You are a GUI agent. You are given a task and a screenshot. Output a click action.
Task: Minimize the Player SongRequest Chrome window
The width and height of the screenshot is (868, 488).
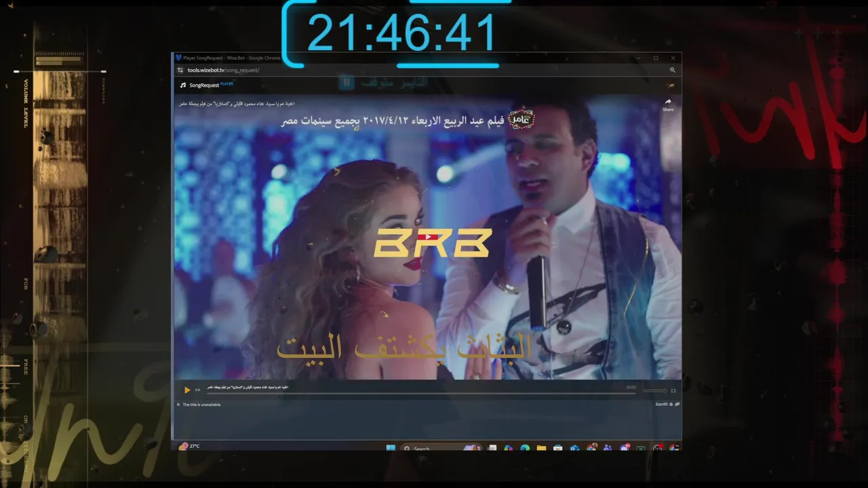[x=638, y=58]
